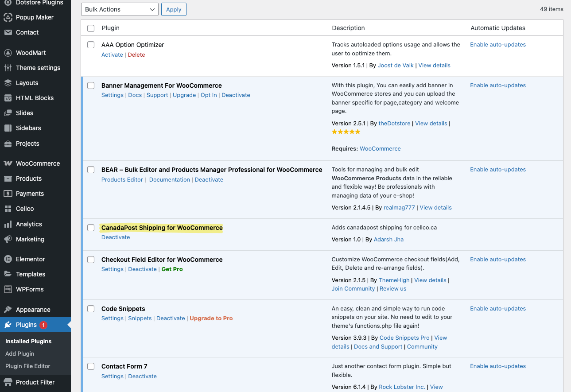Click the Apply button

174,9
